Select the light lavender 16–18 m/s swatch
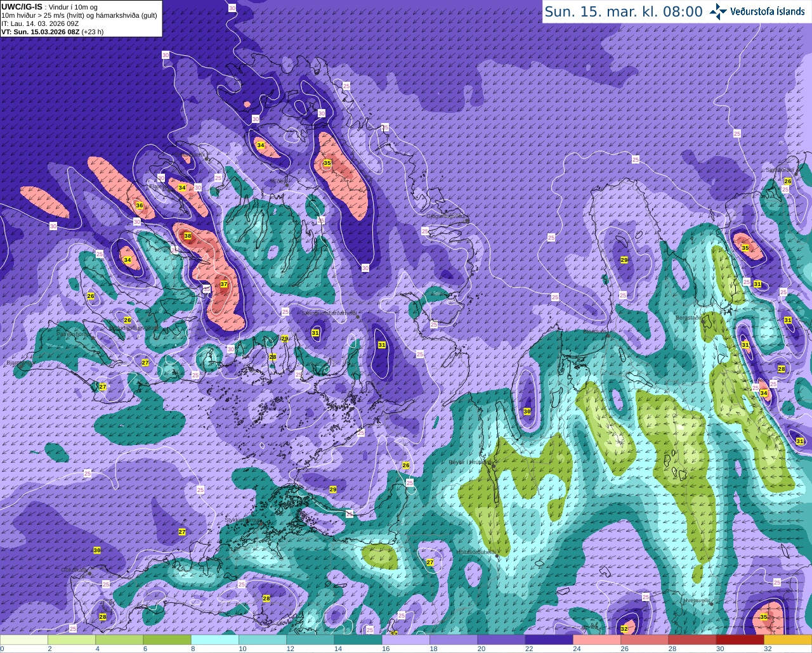 tap(406, 640)
